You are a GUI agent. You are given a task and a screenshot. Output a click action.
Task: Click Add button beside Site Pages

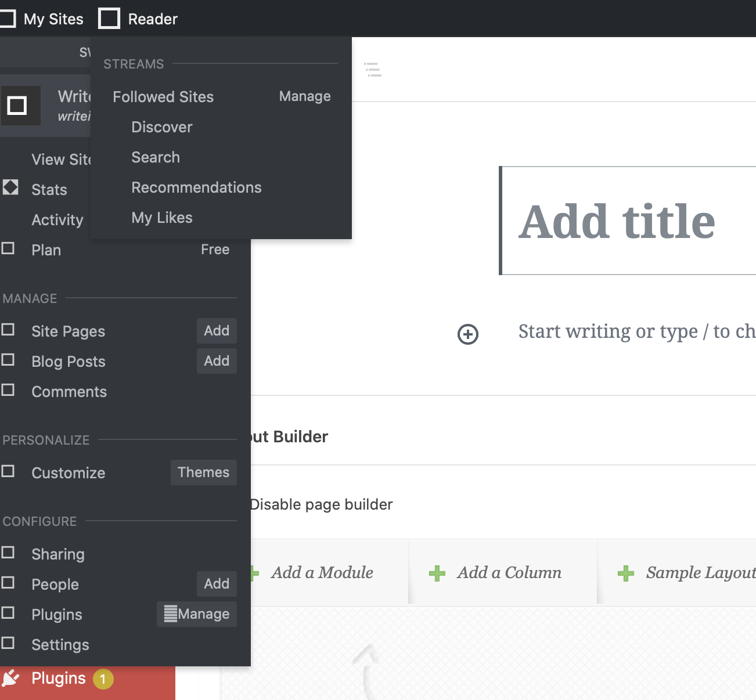click(x=217, y=331)
